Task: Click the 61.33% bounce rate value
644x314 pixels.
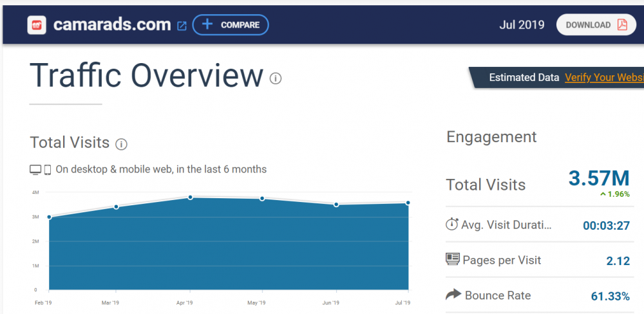Action: (x=610, y=296)
